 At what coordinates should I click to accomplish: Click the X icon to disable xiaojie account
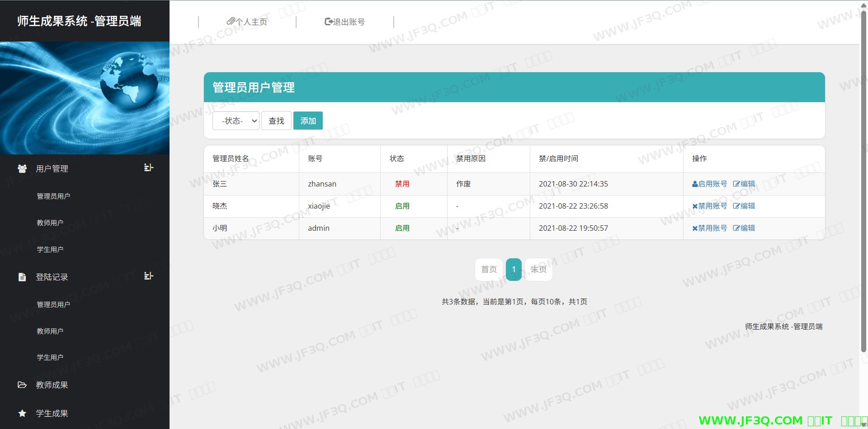click(x=695, y=206)
